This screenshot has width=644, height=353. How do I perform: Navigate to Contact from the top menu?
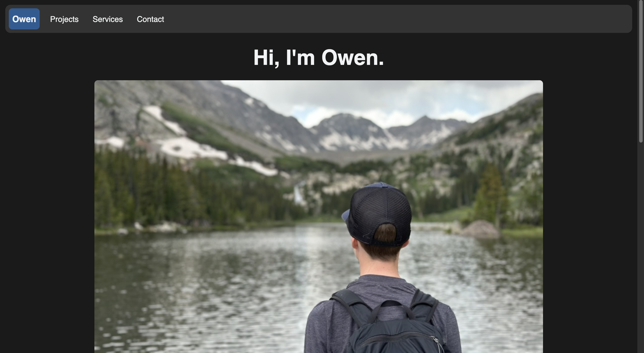click(150, 19)
